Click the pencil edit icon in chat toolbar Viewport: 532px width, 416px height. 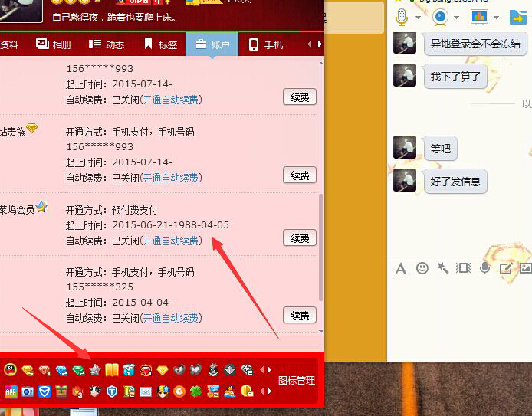coord(505,268)
